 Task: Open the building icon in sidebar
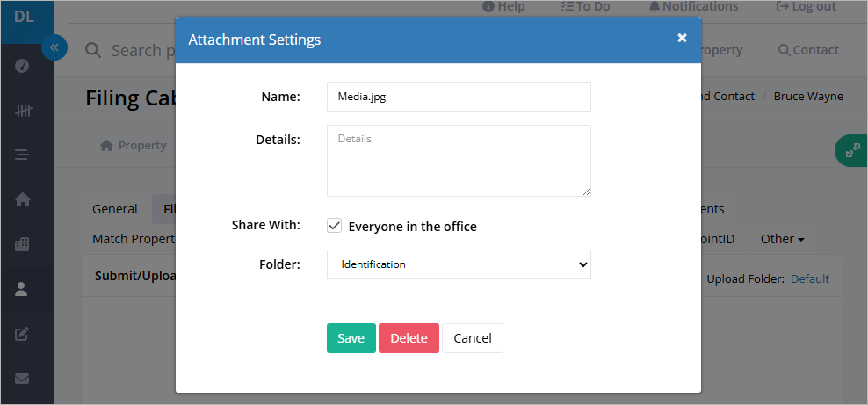tap(22, 244)
